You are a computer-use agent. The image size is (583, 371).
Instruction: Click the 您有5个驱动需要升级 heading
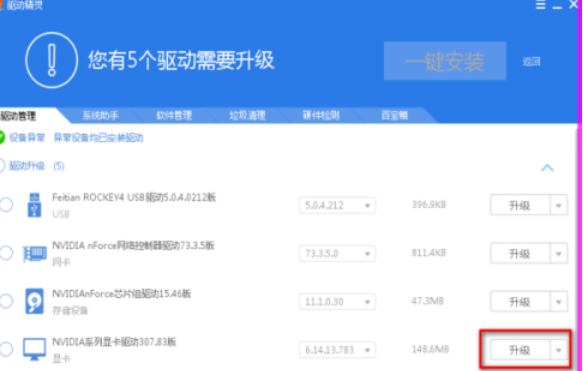click(181, 60)
